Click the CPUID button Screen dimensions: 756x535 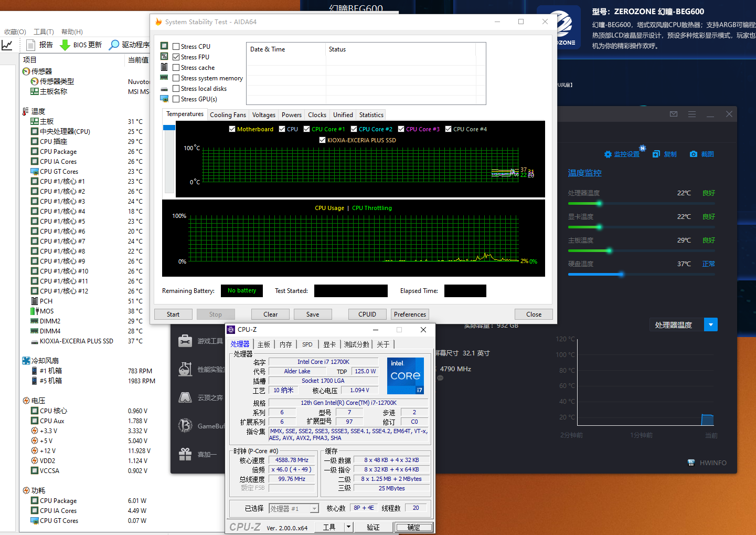pyautogui.click(x=367, y=314)
